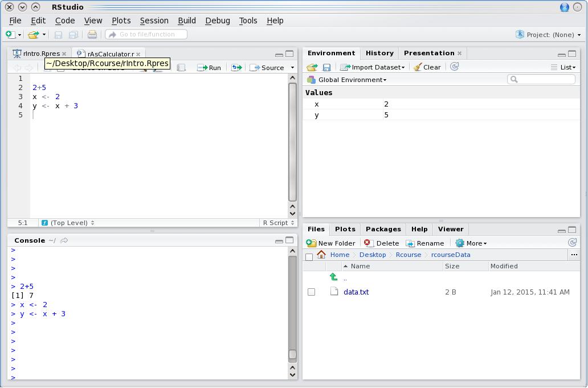Click the compile notebook icon

coord(181,67)
